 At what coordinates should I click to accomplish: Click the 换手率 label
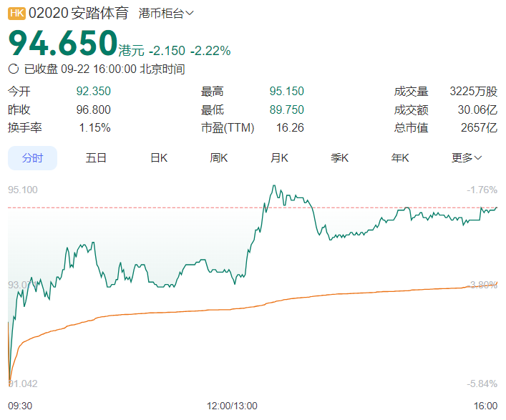[x=25, y=127]
